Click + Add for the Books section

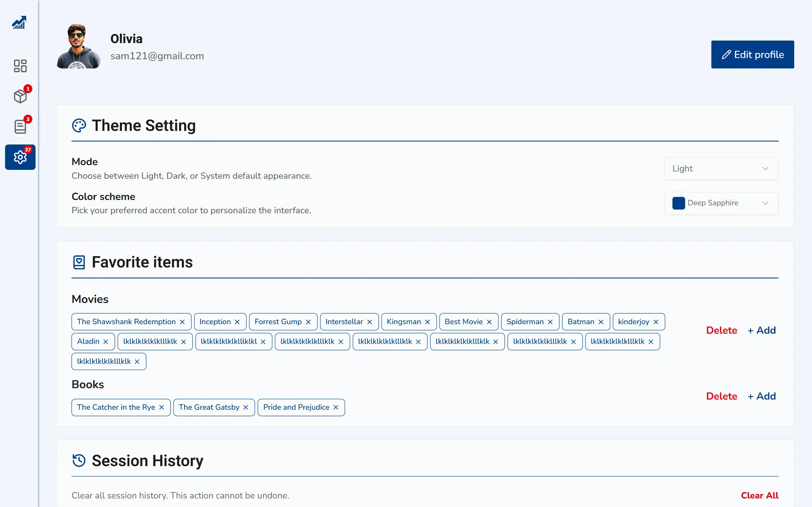762,396
